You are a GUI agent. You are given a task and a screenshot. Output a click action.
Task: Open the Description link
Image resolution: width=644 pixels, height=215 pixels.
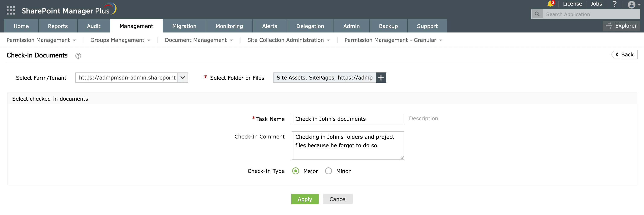point(423,119)
